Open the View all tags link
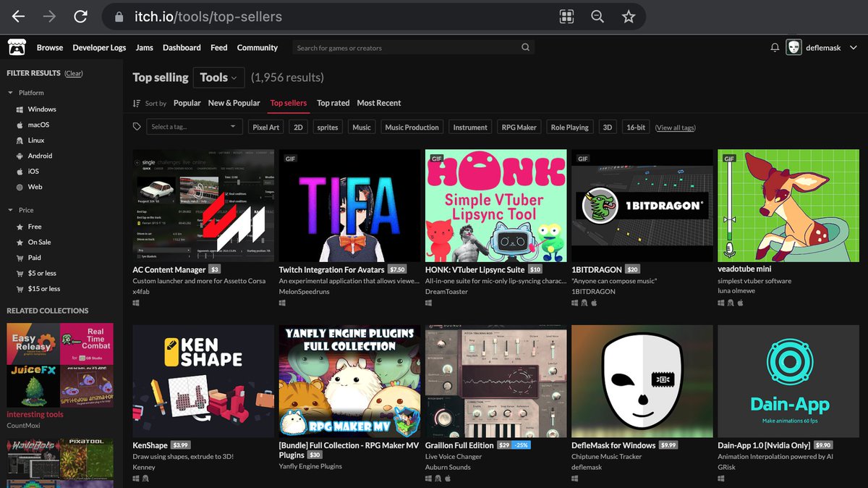868x488 pixels. [x=676, y=127]
